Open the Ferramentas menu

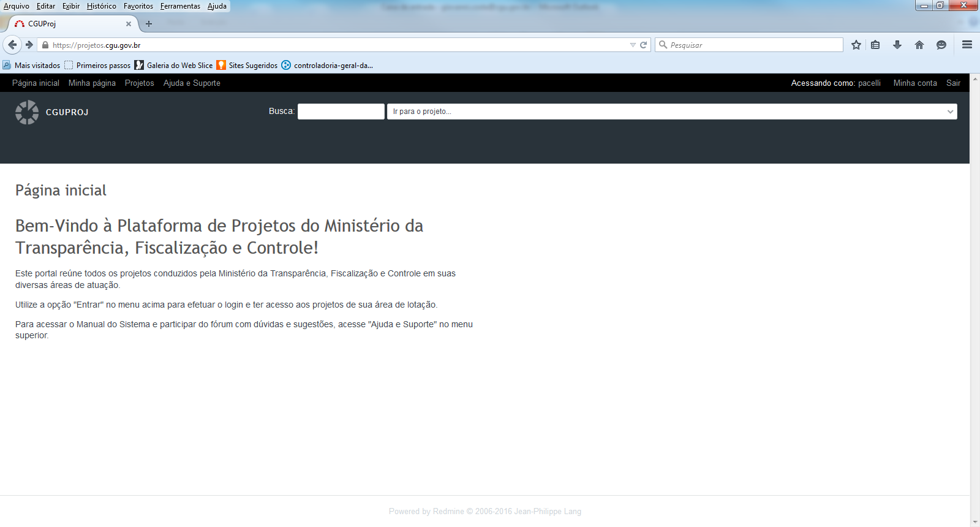click(x=180, y=6)
